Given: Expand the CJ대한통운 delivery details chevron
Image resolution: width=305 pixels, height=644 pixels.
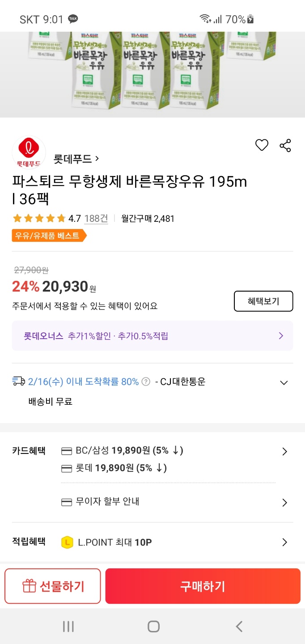Looking at the screenshot, I should (x=284, y=383).
